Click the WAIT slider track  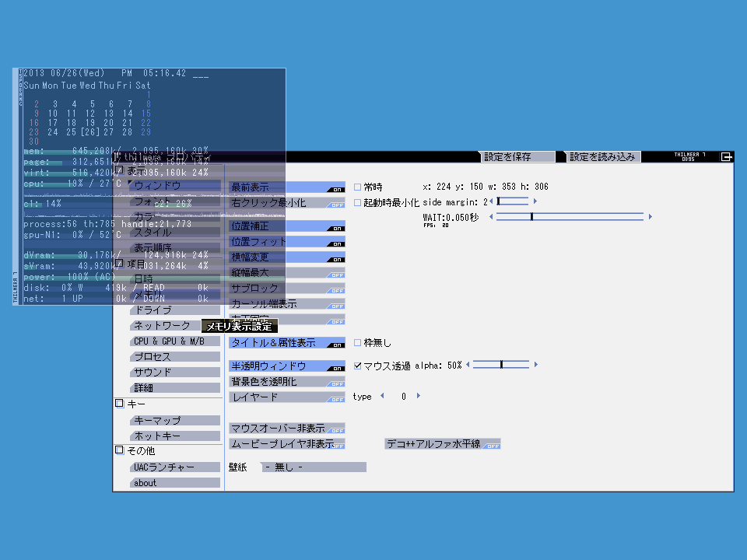point(570,217)
